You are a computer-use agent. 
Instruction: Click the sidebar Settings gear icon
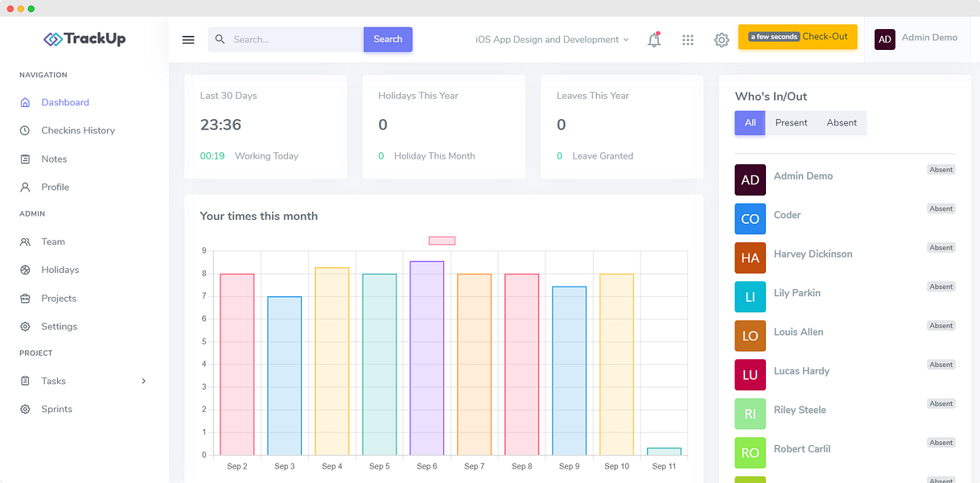(25, 326)
